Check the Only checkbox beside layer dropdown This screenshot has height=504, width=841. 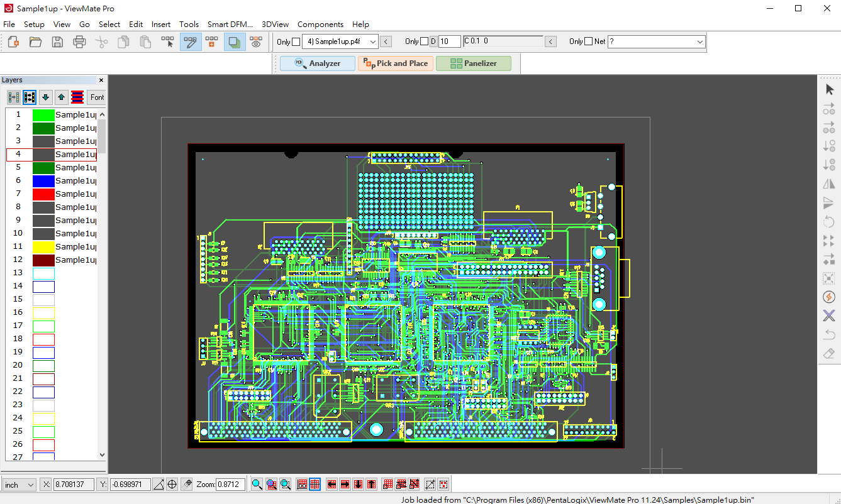296,42
